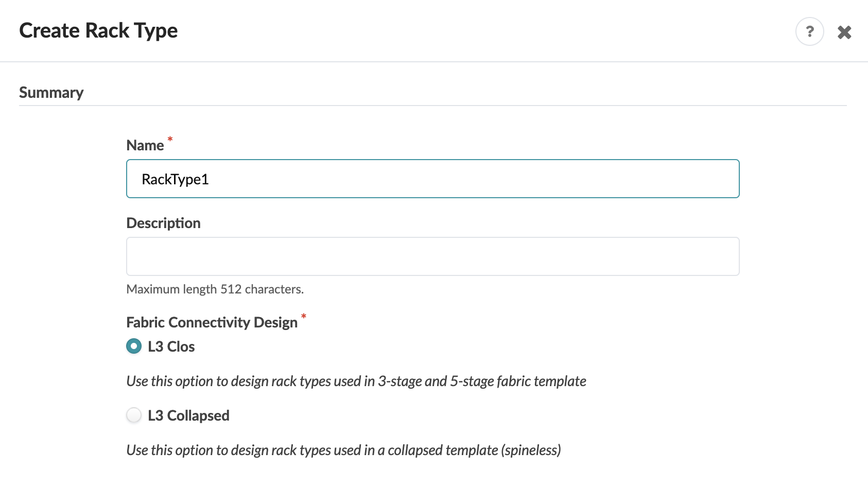Click the Summary section heading

[51, 93]
